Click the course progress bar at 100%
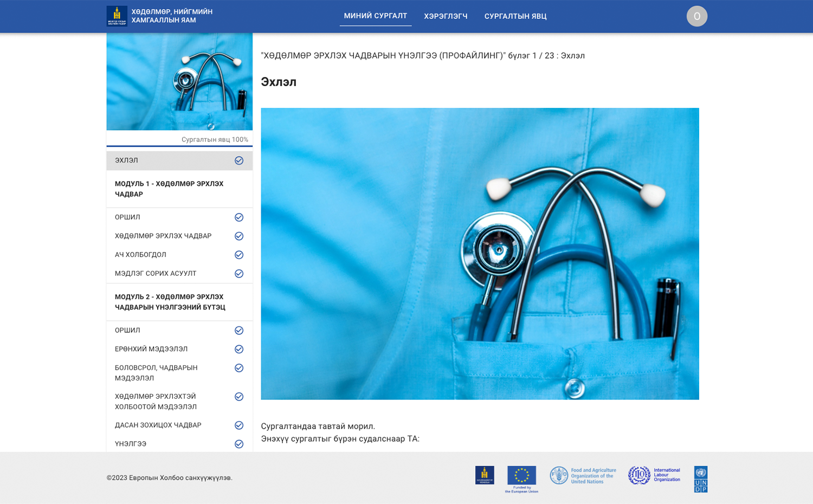813x504 pixels. click(179, 145)
